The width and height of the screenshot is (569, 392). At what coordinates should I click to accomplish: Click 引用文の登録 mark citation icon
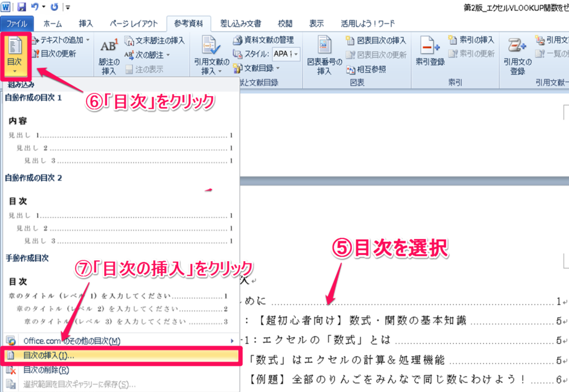(517, 56)
